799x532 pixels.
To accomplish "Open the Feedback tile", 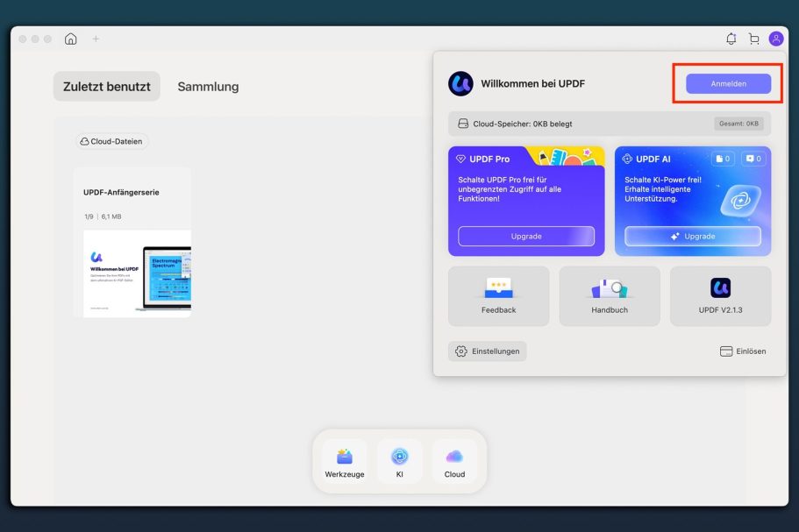I will 498,296.
